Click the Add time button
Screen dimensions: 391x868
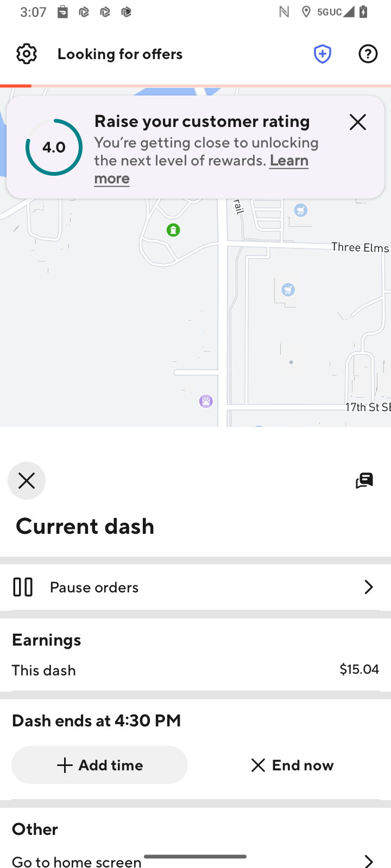pyautogui.click(x=99, y=765)
